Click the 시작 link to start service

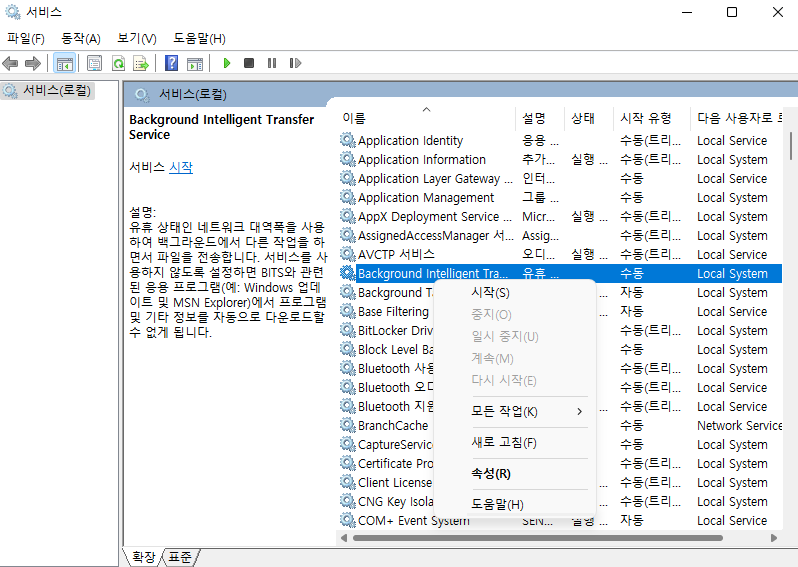click(x=181, y=167)
